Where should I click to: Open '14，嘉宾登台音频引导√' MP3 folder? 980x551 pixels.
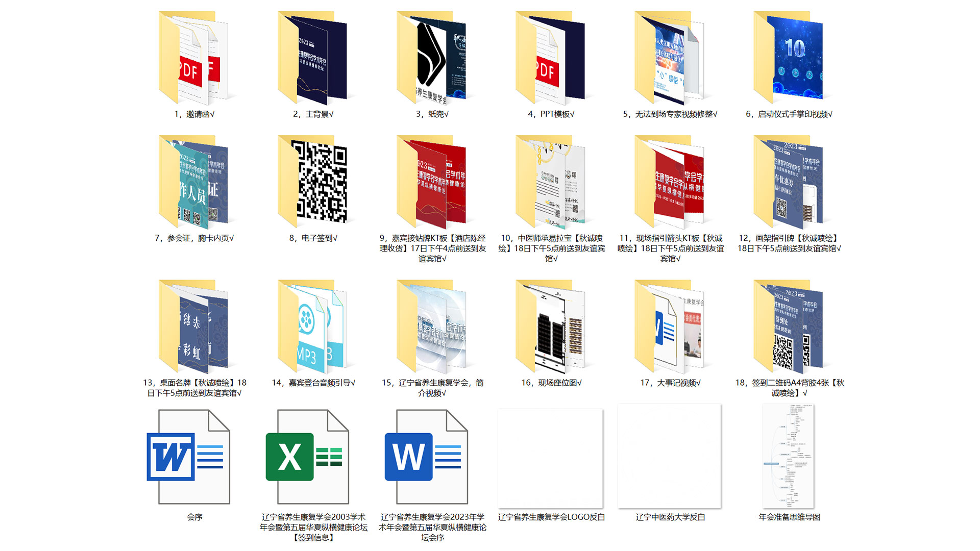point(313,327)
